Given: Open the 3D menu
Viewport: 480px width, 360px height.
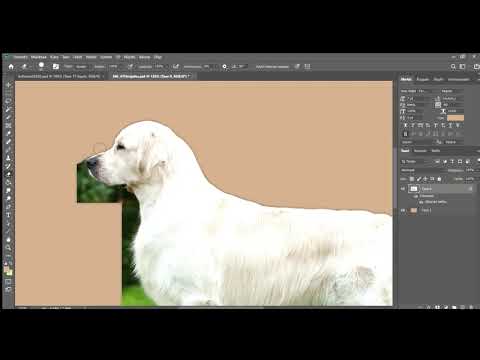Looking at the screenshot, I should pos(118,57).
